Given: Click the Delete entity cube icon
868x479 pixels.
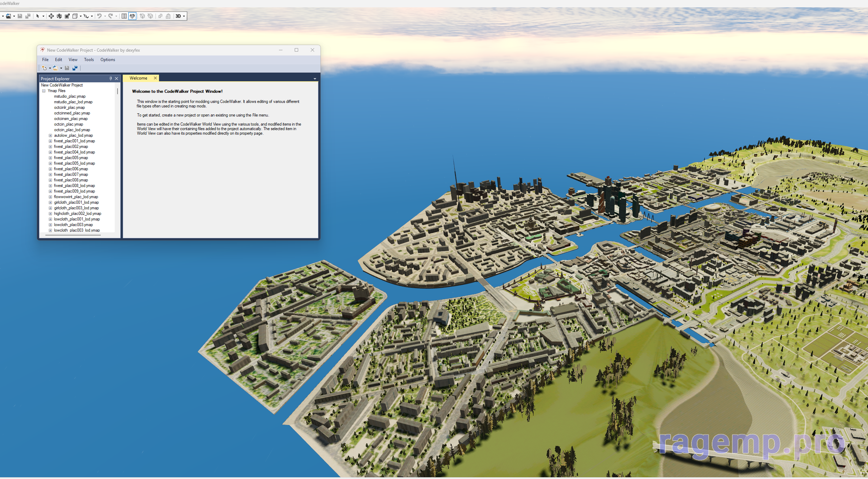Looking at the screenshot, I should 150,16.
